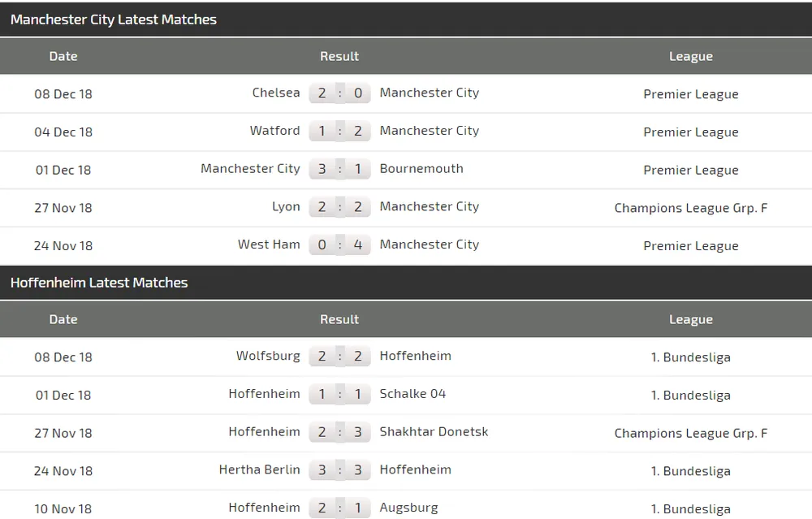
Task: Open West Ham 0:4 match score
Action: (339, 244)
